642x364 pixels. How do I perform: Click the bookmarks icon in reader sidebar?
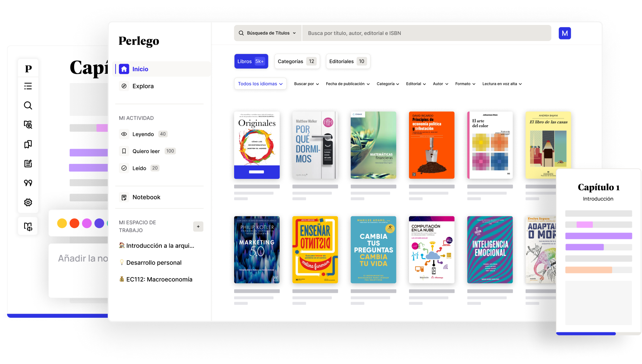click(x=28, y=144)
